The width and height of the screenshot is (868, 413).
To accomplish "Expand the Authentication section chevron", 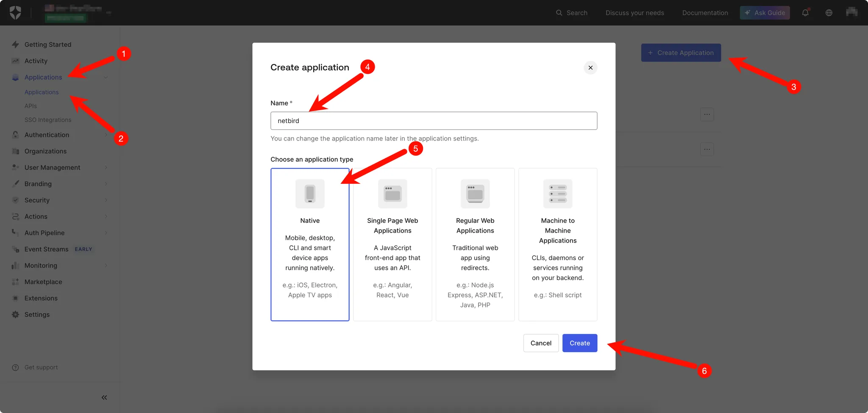I will 106,135.
